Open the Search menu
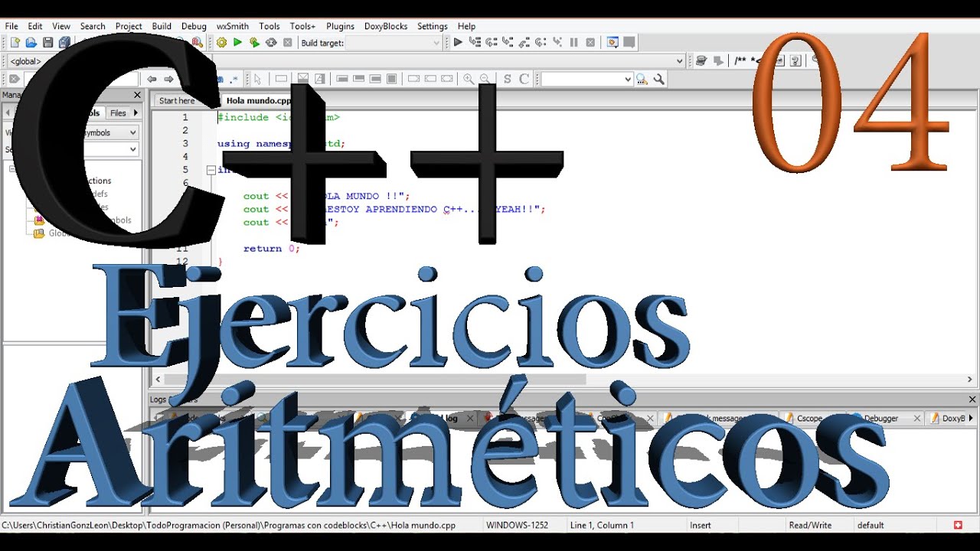Image resolution: width=980 pixels, height=551 pixels. (x=93, y=26)
